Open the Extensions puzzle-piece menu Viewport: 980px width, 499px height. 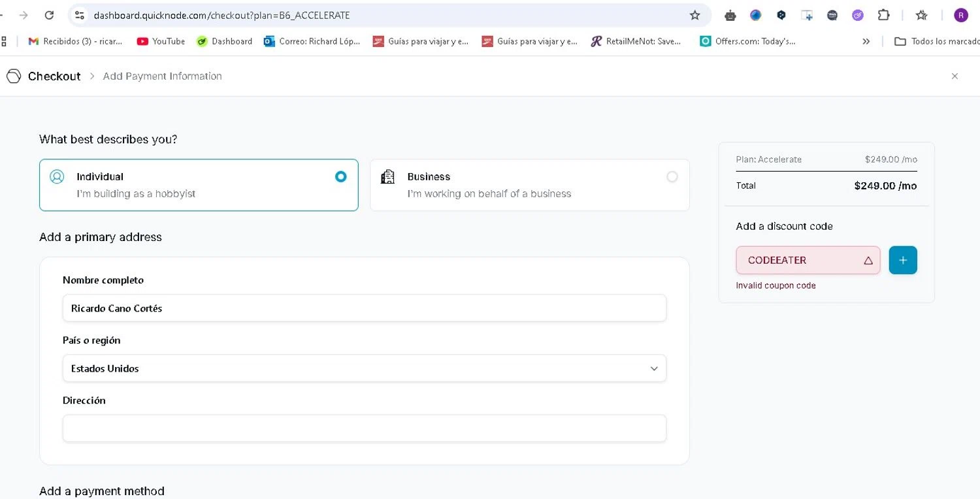(883, 15)
